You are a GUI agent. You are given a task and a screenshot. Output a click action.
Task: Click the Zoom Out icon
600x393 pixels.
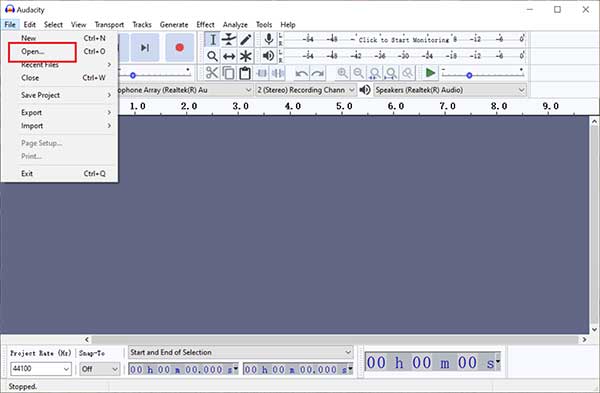(359, 73)
